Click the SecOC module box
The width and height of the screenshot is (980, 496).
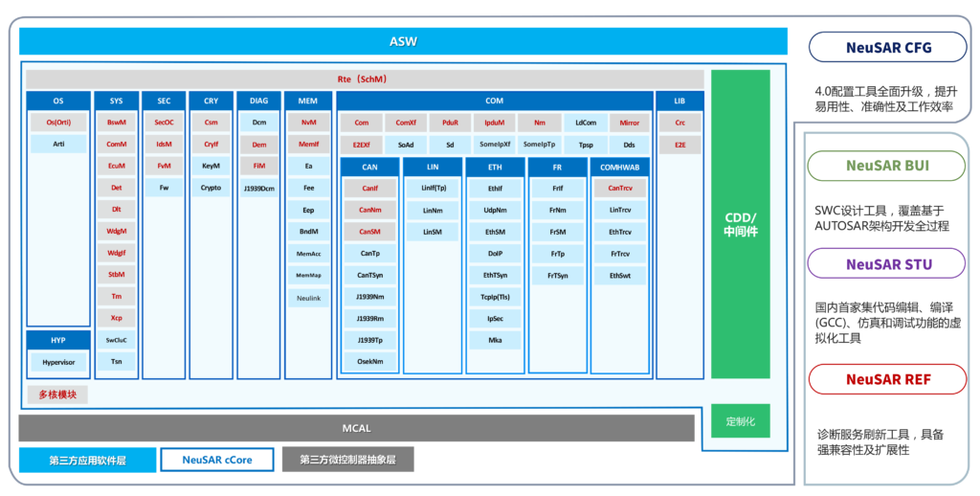click(164, 123)
